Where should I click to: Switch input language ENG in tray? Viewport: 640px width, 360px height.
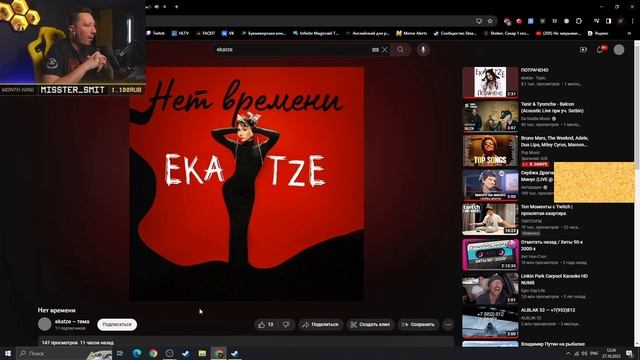pos(594,353)
